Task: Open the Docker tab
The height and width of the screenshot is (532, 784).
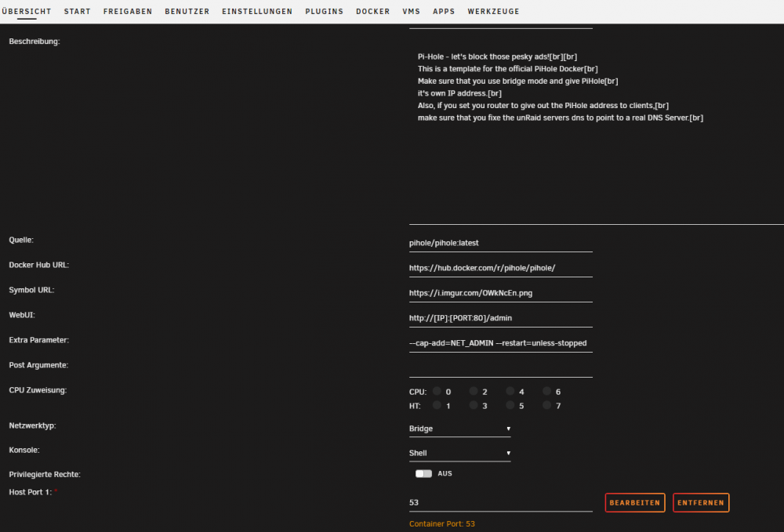Action: (x=373, y=11)
